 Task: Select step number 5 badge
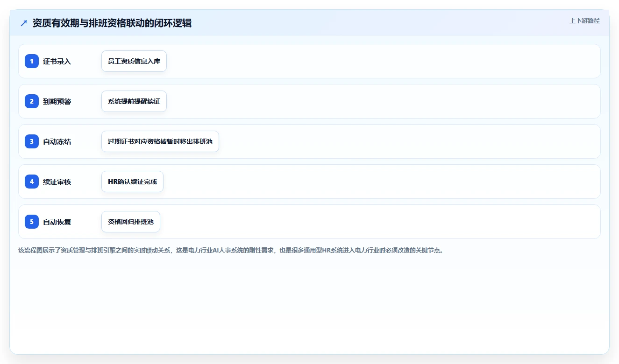coord(32,222)
